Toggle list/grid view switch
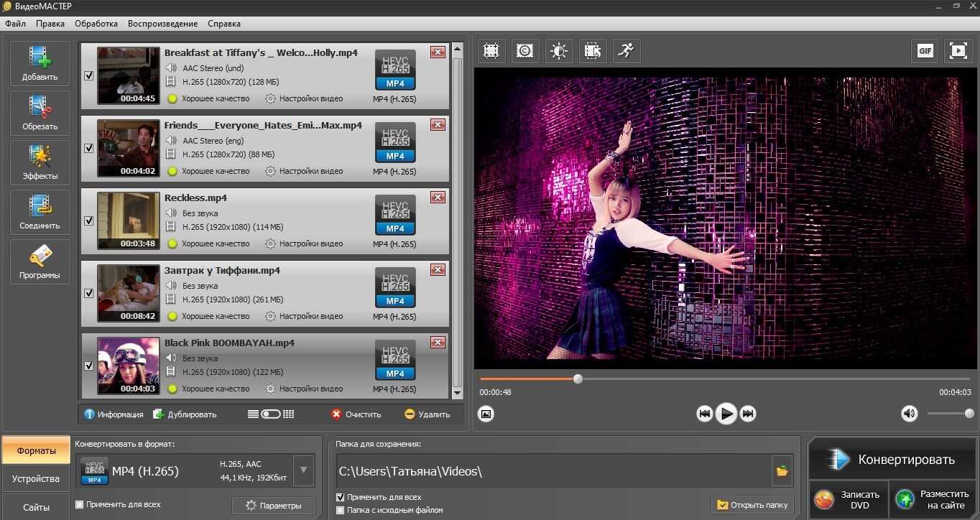980x520 pixels. 271,414
